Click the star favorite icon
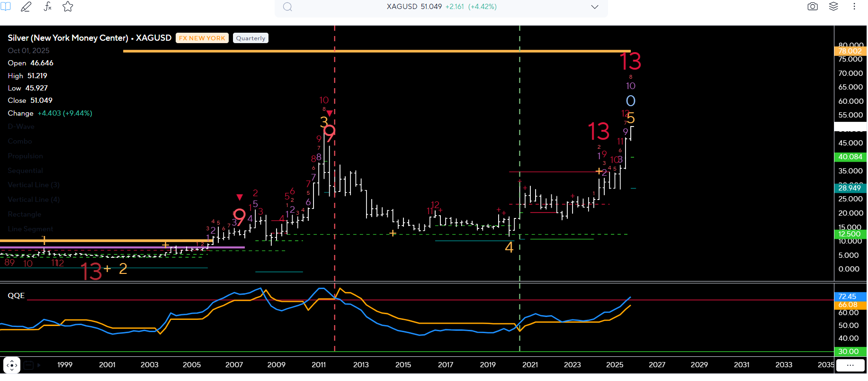868x381 pixels. tap(68, 7)
